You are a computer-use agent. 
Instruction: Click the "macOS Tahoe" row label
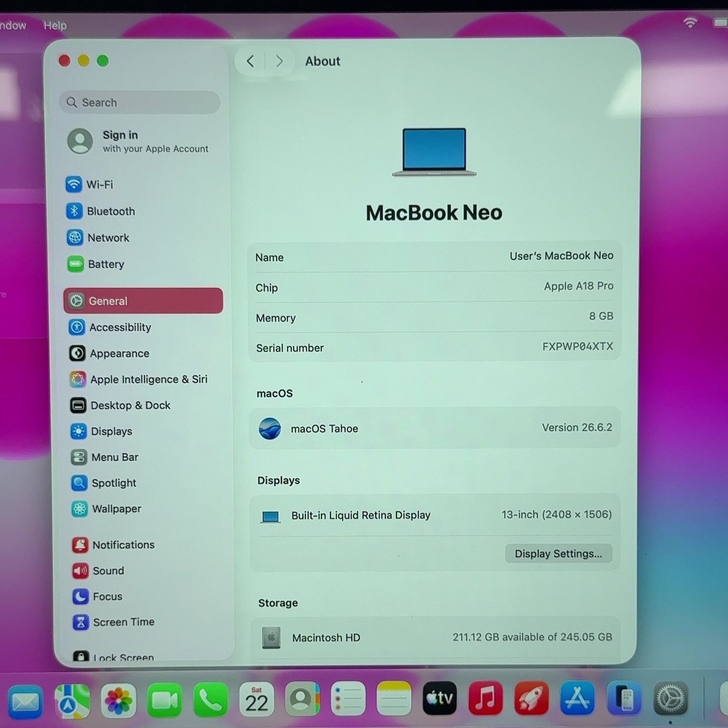point(324,429)
